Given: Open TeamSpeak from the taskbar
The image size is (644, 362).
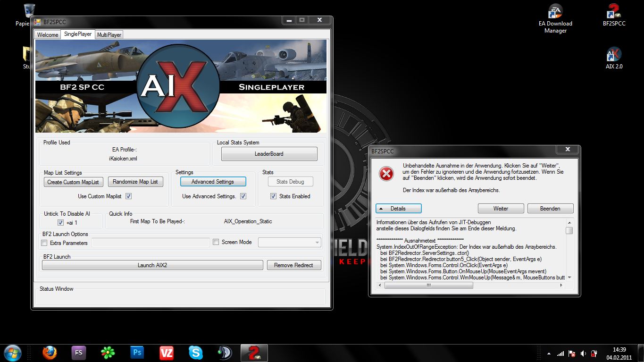Looking at the screenshot, I should pos(225,353).
